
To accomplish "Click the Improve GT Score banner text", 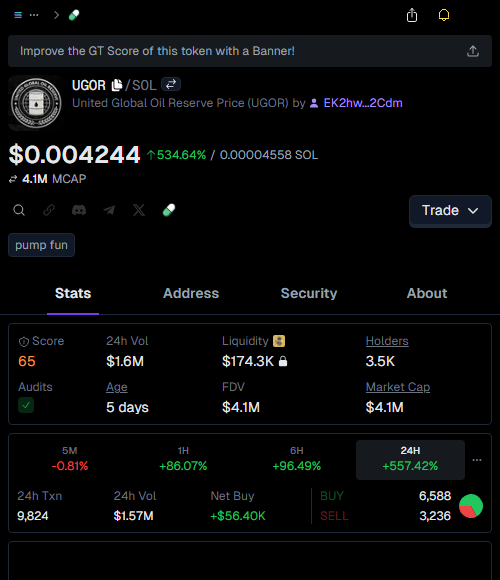I will click(157, 51).
